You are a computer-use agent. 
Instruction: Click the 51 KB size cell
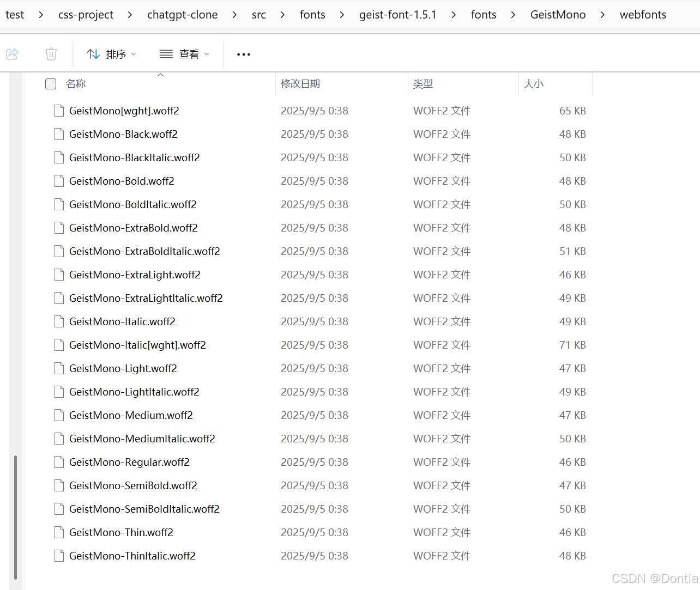[x=572, y=251]
